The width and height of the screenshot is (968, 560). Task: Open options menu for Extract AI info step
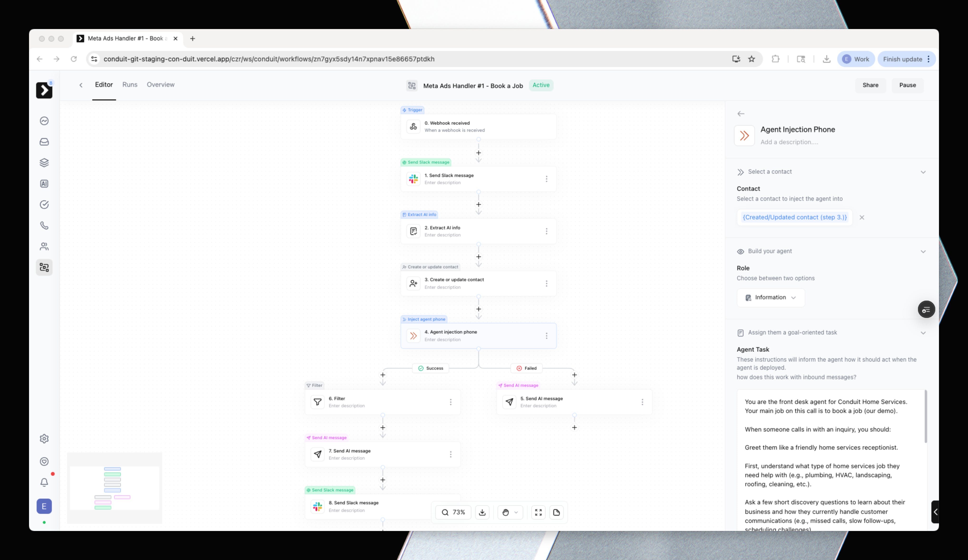546,231
